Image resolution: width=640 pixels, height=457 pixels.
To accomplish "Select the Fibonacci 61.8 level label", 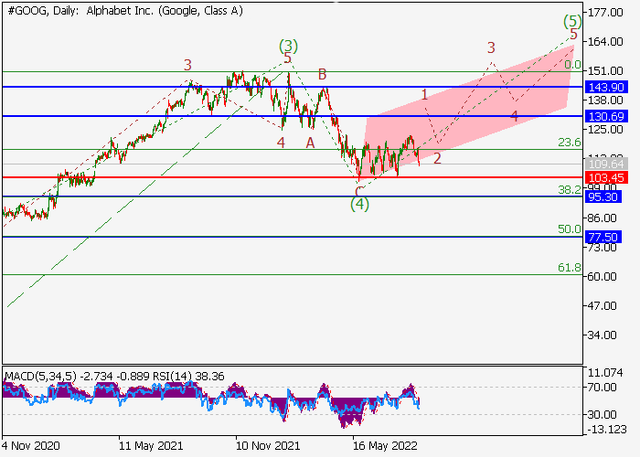I will tap(570, 268).
